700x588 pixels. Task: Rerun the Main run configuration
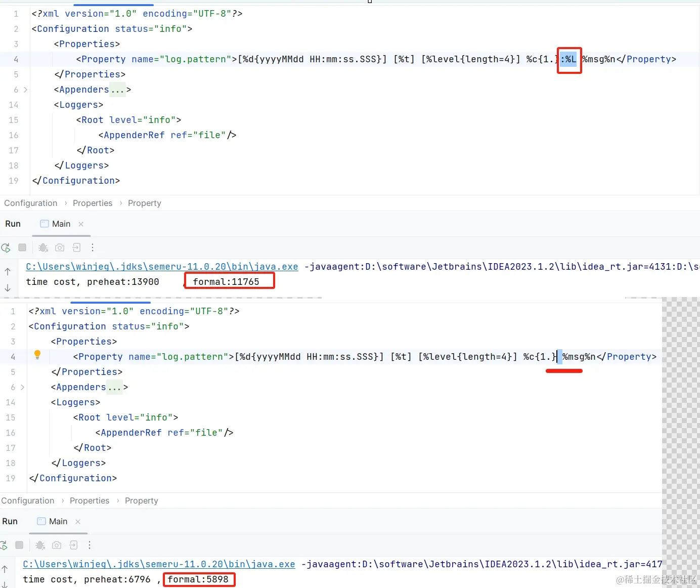(x=6, y=247)
